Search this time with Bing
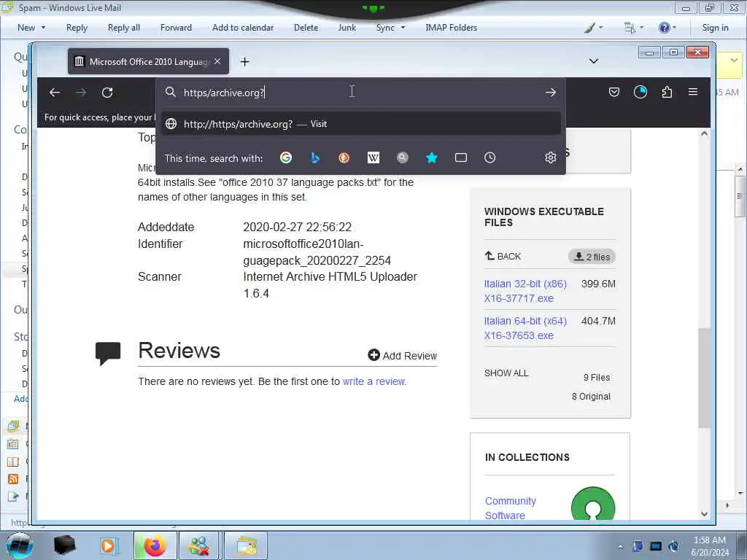This screenshot has width=747, height=560. coord(315,157)
